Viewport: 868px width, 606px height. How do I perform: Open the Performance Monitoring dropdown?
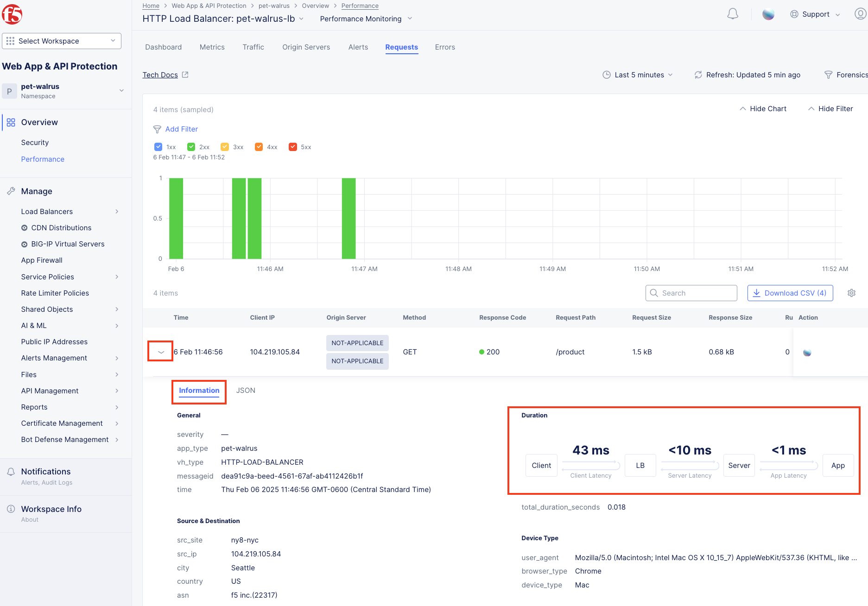pos(366,19)
